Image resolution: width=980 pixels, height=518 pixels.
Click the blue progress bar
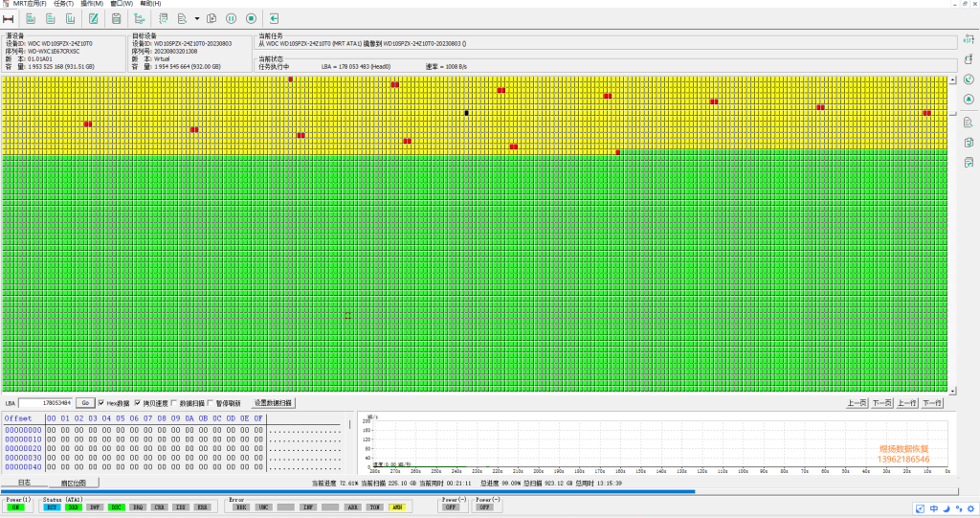pos(347,492)
